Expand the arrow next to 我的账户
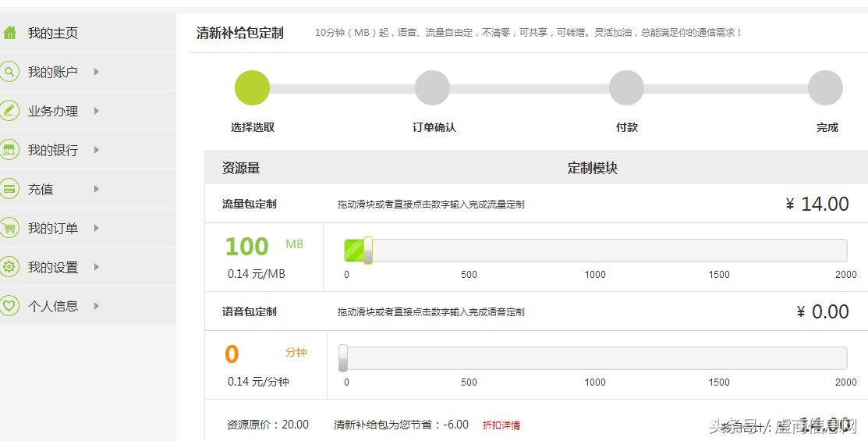The height and width of the screenshot is (441, 868). pyautogui.click(x=97, y=72)
